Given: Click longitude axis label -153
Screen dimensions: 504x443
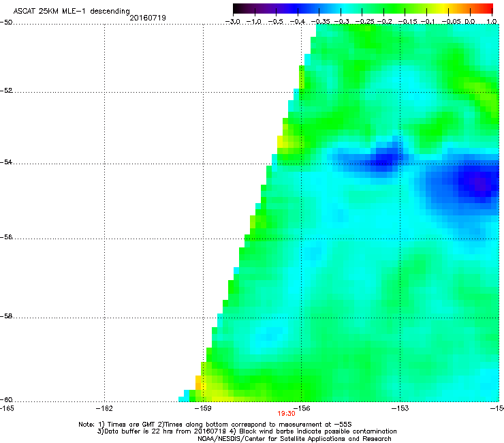Looking at the screenshot, I should (400, 408).
